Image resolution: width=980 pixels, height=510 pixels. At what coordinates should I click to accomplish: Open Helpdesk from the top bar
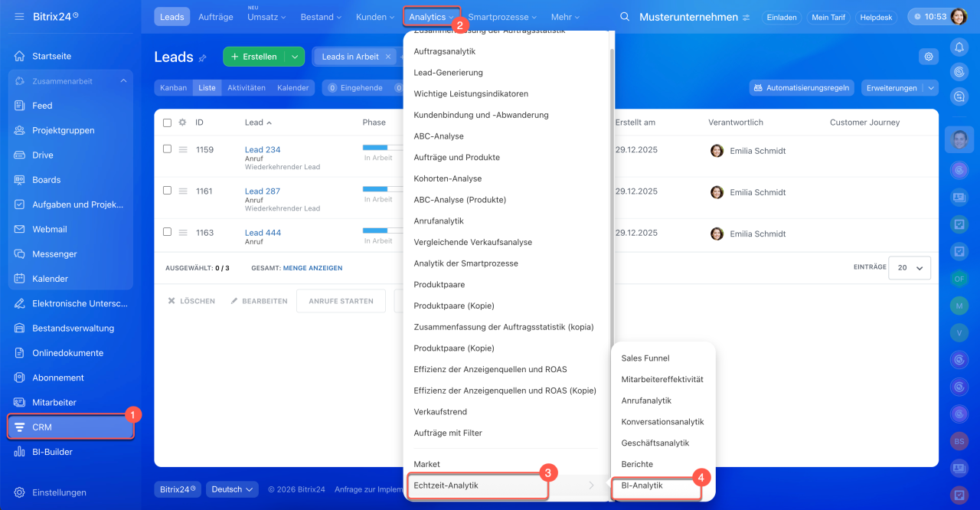pos(877,17)
